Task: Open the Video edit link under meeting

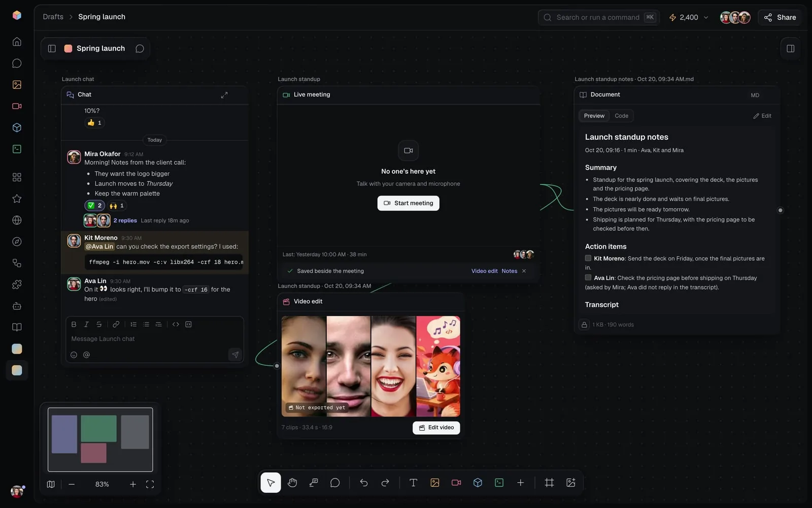Action: coord(485,271)
